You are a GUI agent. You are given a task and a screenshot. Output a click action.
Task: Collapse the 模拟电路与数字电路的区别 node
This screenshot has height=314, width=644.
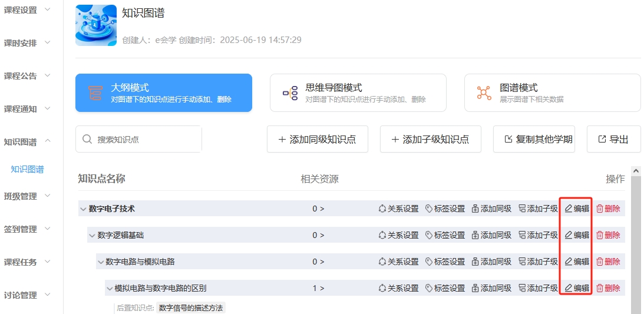[110, 288]
